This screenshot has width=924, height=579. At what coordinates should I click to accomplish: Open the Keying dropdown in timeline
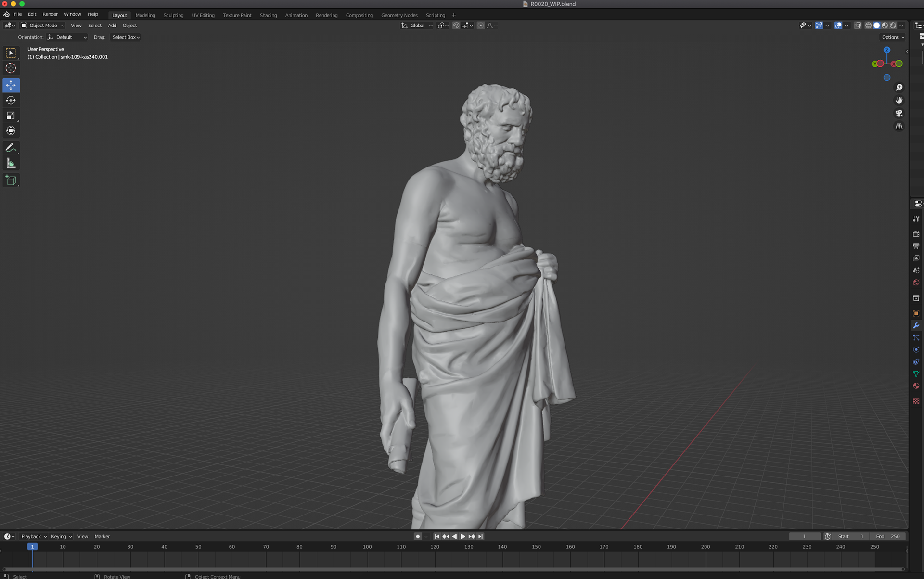point(61,536)
